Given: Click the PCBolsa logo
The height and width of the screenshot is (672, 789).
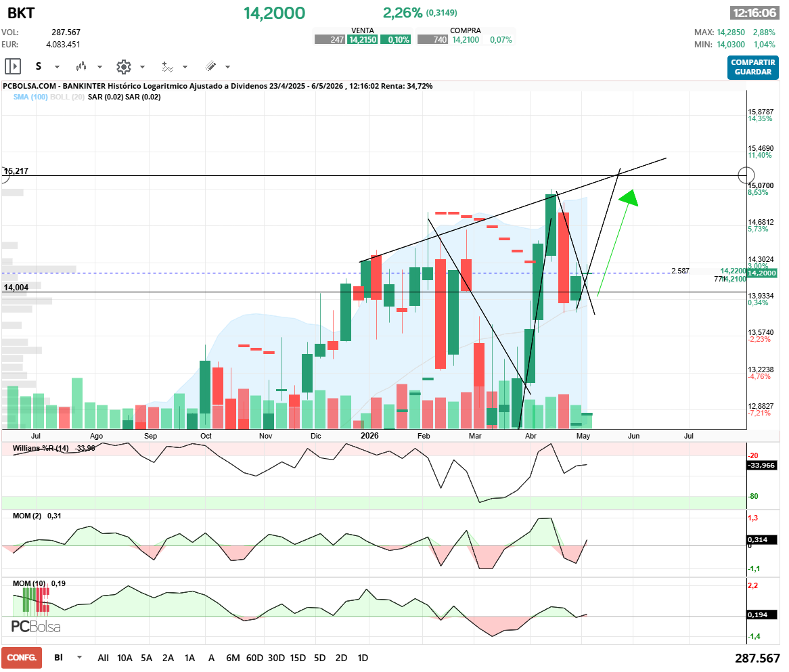Looking at the screenshot, I should [36, 627].
